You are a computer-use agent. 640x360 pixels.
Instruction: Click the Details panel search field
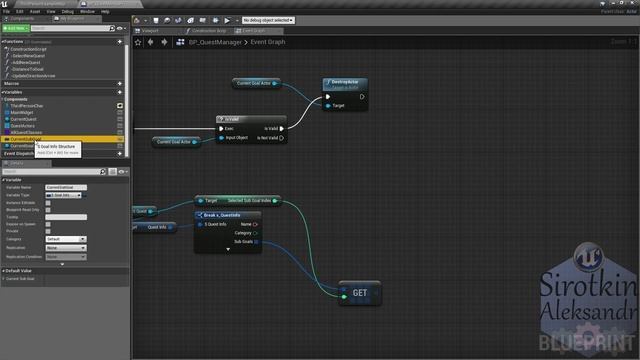point(54,171)
